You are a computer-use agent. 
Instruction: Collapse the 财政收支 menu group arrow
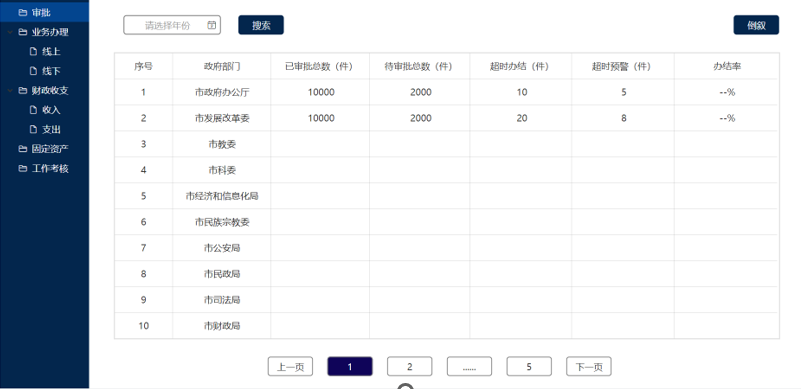point(10,90)
